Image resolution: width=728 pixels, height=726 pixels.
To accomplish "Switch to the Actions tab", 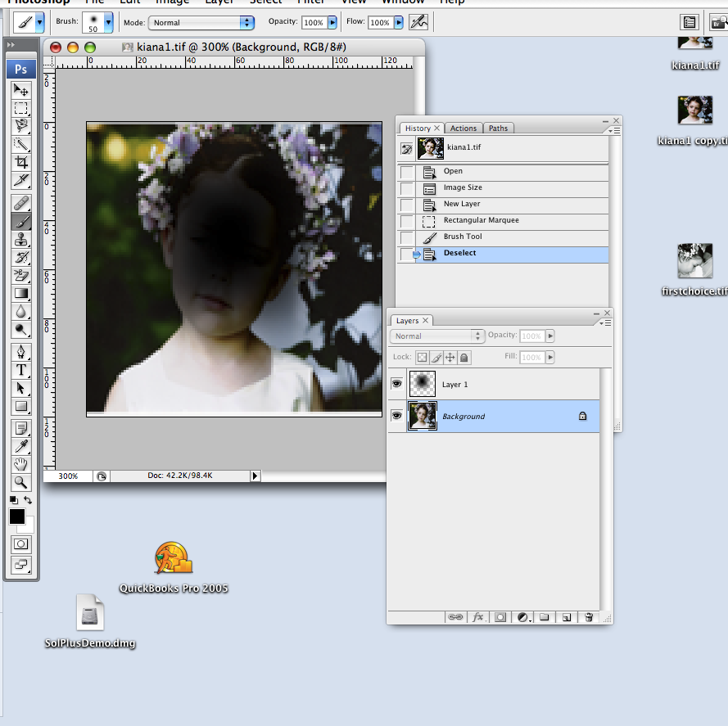I will coord(463,128).
